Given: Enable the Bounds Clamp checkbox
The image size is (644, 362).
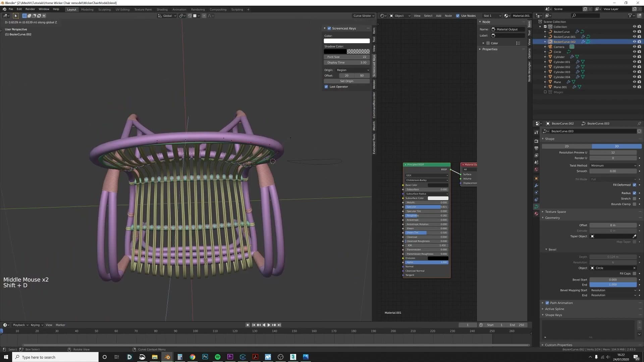Looking at the screenshot, I should click(x=634, y=204).
